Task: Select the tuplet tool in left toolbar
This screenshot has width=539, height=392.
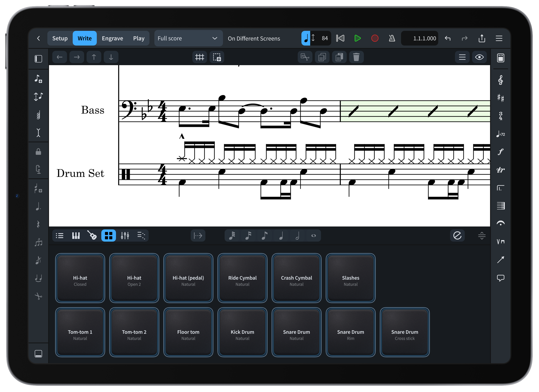Action: tap(39, 242)
